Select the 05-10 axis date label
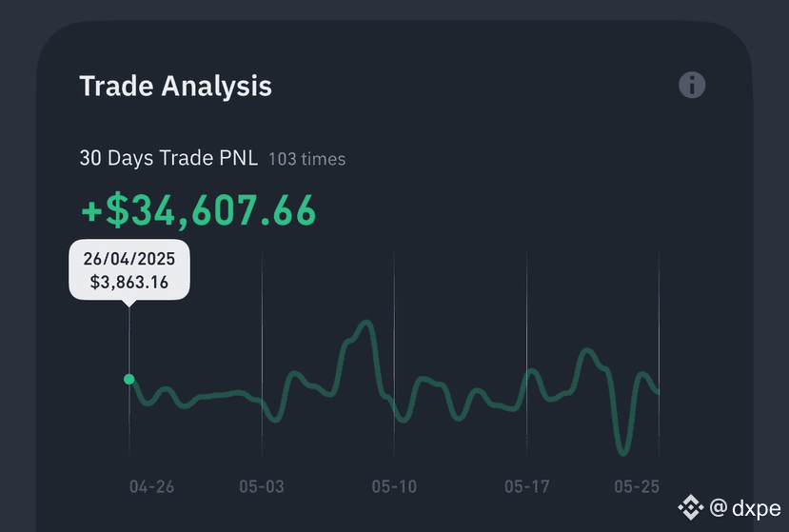The image size is (789, 532). (x=394, y=486)
